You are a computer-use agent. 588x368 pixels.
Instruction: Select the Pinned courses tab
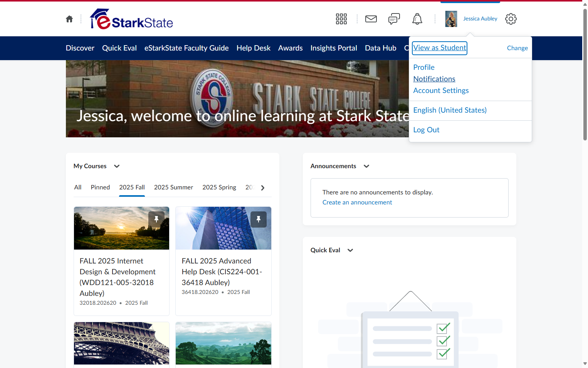[100, 187]
